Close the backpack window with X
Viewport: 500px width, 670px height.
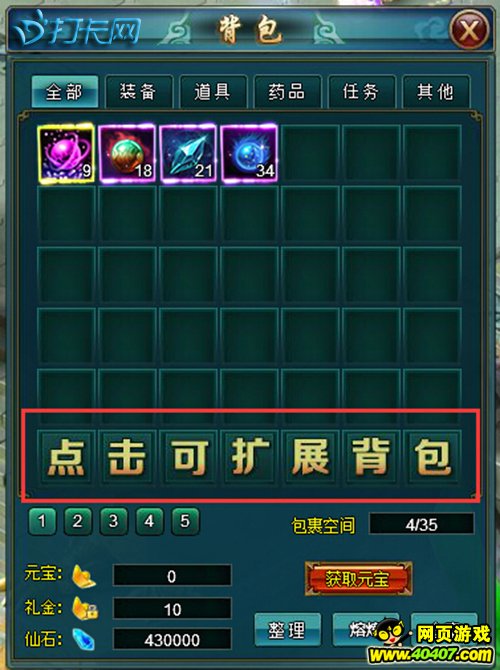469,30
